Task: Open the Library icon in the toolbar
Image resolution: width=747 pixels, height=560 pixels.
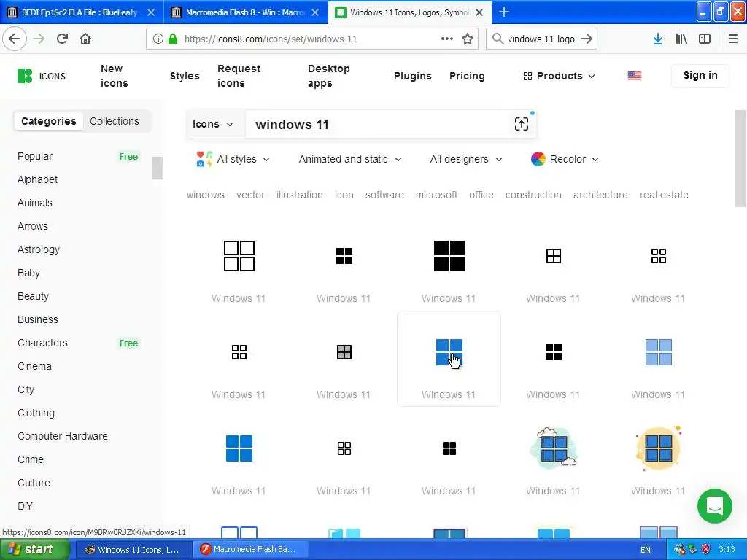Action: click(x=681, y=39)
